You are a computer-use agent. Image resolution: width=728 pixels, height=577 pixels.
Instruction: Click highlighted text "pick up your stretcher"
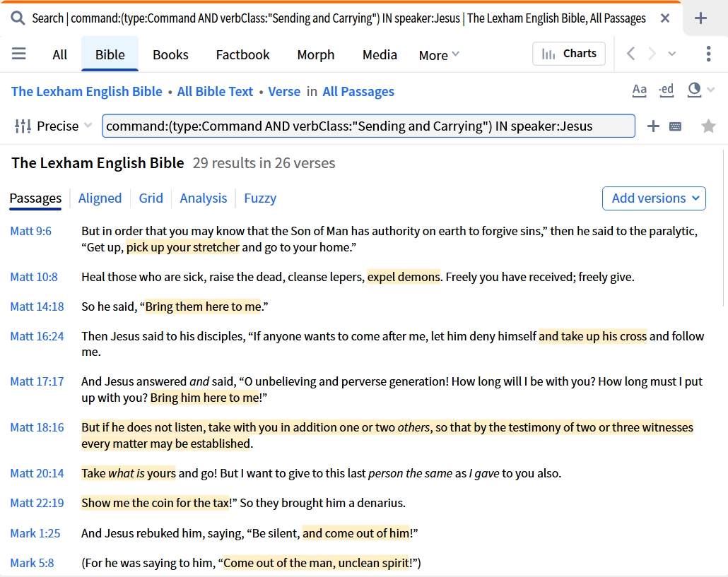182,247
